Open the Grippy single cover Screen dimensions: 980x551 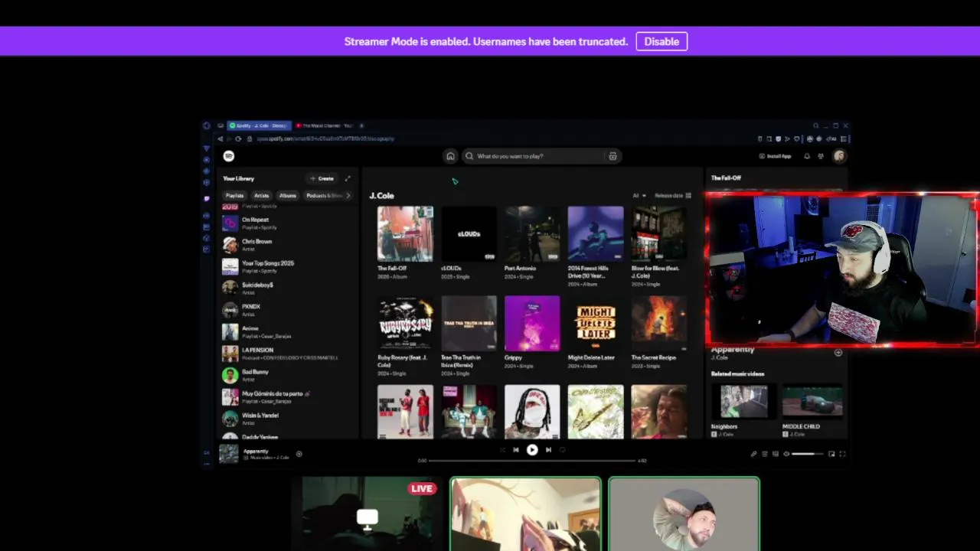pos(532,323)
